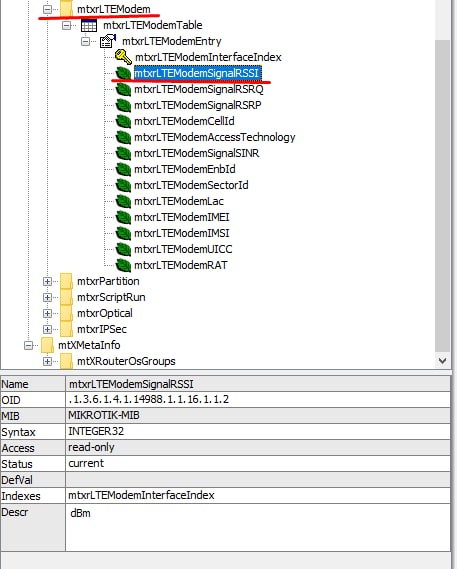Click the leaf icon beside mtxrLTEModemIMEI
Image resolution: width=457 pixels, height=569 pixels.
[x=123, y=217]
